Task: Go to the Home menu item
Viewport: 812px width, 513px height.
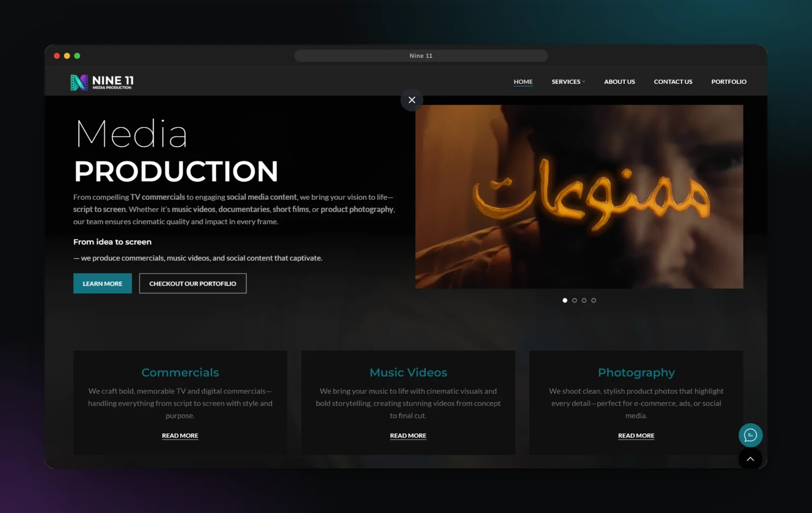Action: tap(523, 82)
